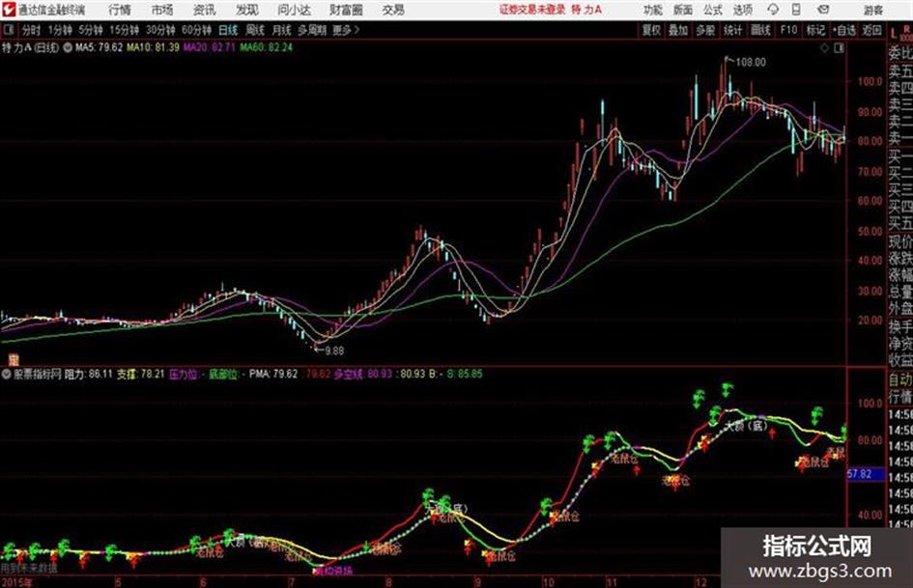
Task: Open the 财富圈 menu
Action: pyautogui.click(x=346, y=10)
